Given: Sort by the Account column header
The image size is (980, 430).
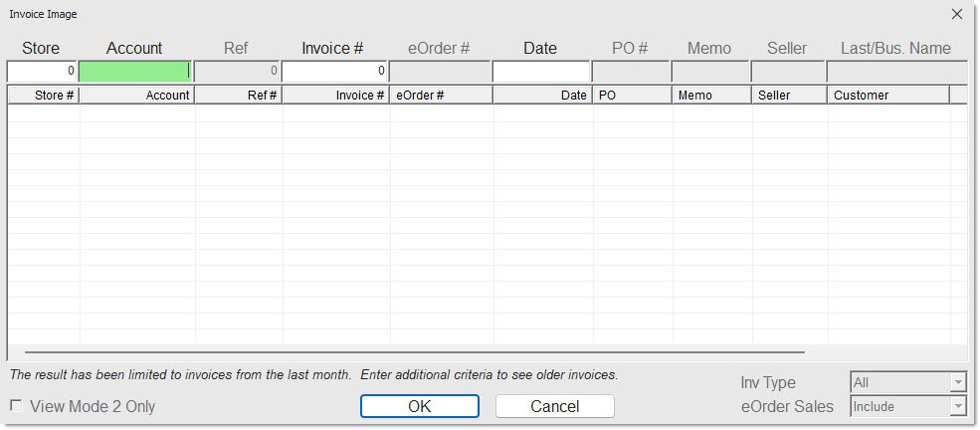Looking at the screenshot, I should (x=137, y=96).
